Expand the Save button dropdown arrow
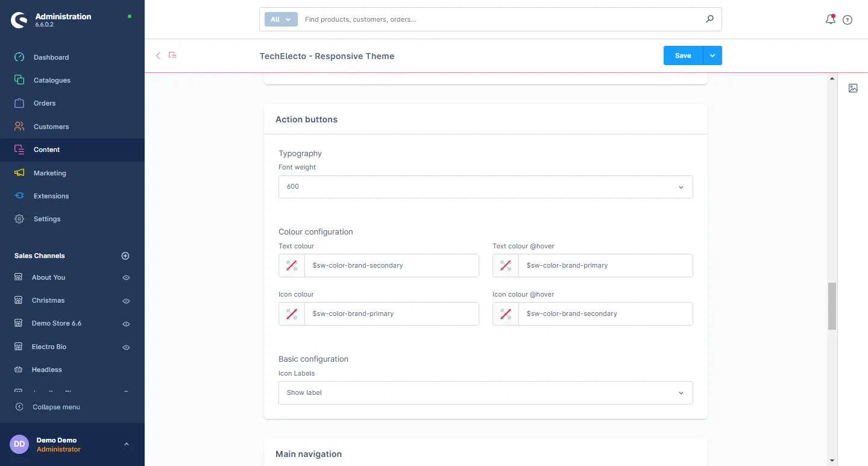Screen dimensions: 868x466 click(712, 55)
